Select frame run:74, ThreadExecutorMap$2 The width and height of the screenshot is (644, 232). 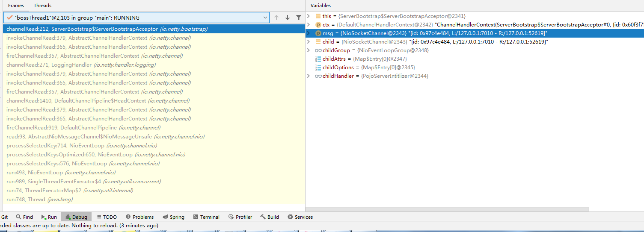point(154,191)
